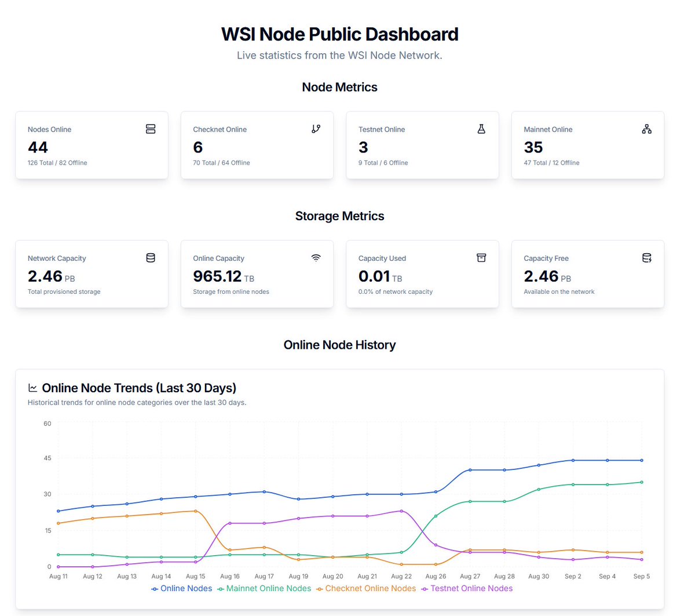
Task: Click the Aug 26 x-axis label
Action: pyautogui.click(x=436, y=577)
